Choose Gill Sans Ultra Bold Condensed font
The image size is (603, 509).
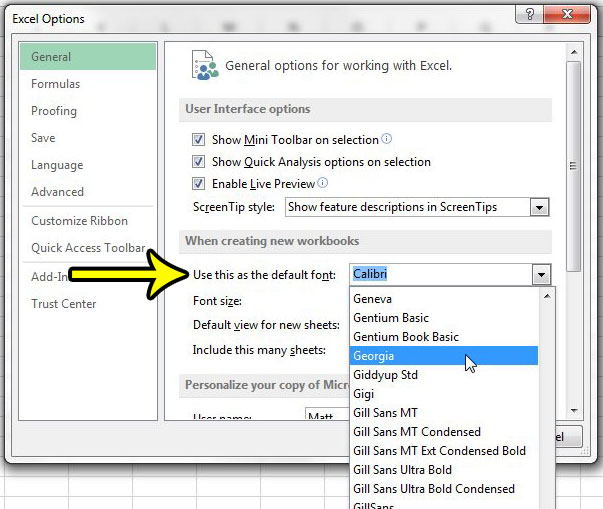coord(444,489)
